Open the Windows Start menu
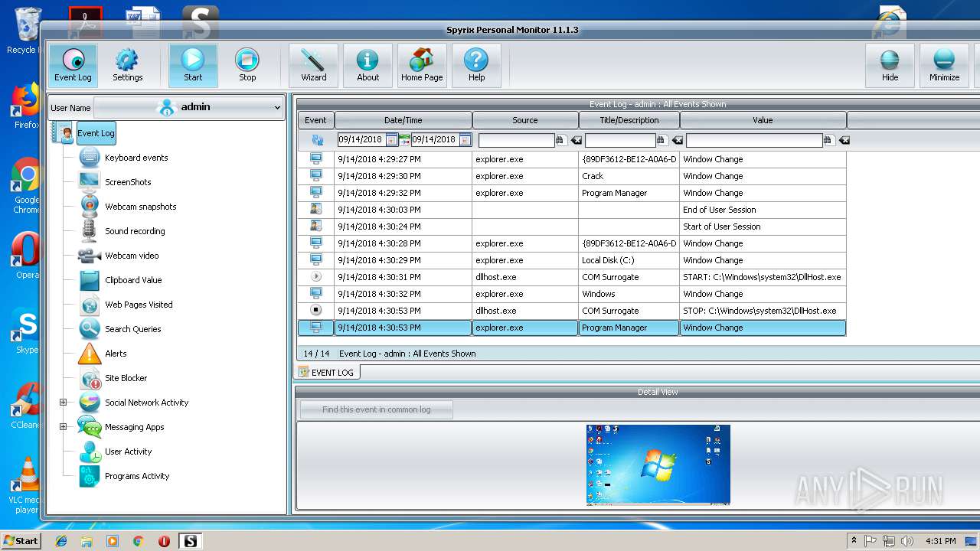 (x=21, y=540)
